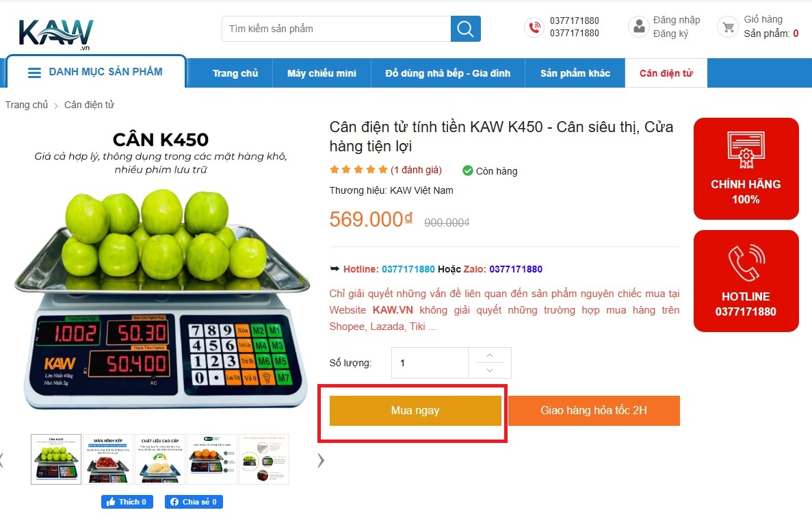Click the Facebook Thích like button
The height and width of the screenshot is (521, 812).
pos(127,502)
